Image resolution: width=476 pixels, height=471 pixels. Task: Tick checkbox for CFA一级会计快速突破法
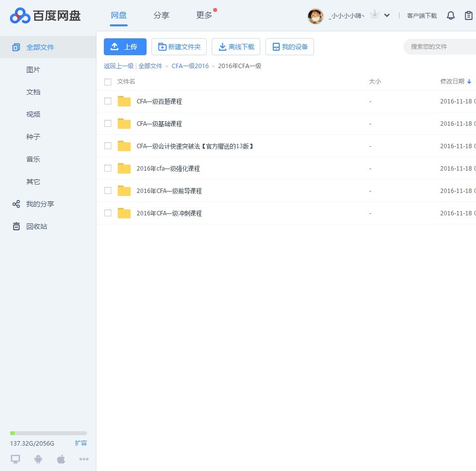pyautogui.click(x=108, y=146)
